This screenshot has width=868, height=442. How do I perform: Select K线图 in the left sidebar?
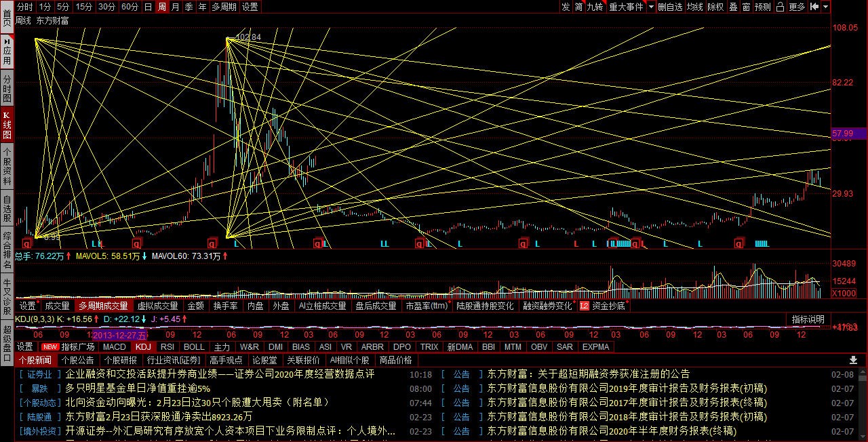coord(7,125)
